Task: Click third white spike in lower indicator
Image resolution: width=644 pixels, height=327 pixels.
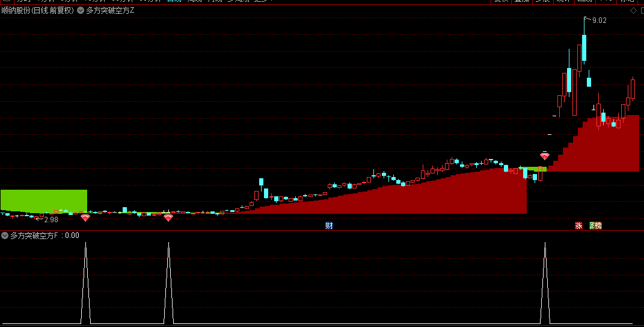Action: click(545, 282)
